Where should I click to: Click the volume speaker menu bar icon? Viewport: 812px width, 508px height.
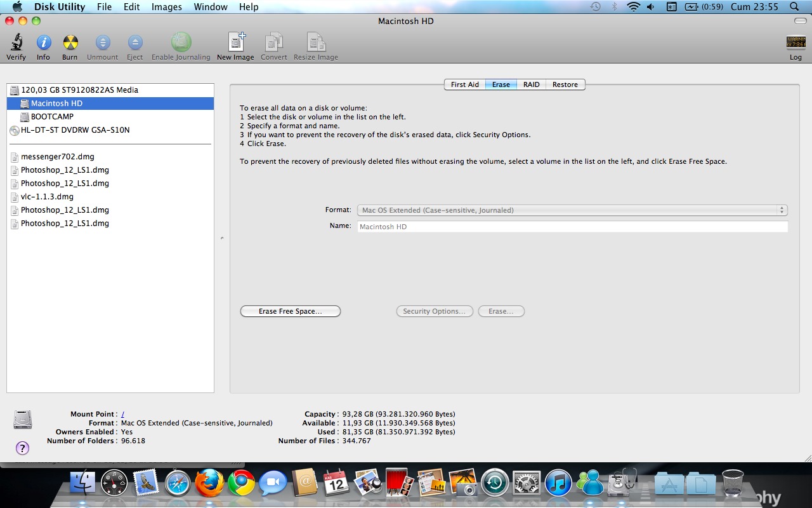(x=652, y=7)
